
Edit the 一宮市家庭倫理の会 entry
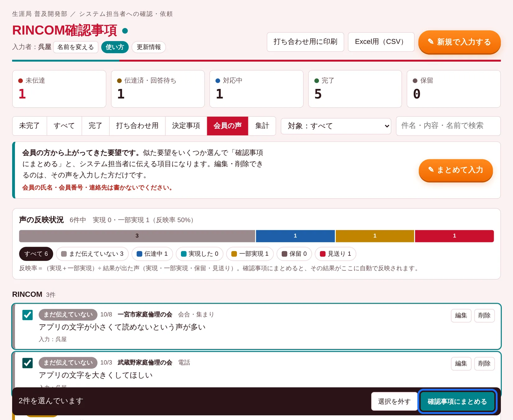coord(461,315)
